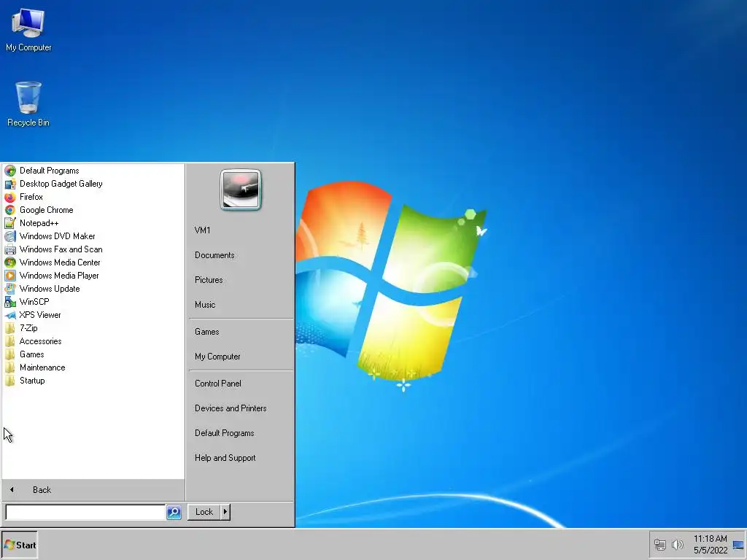Click the Windows Media Center icon
This screenshot has width=747, height=560.
pos(10,262)
